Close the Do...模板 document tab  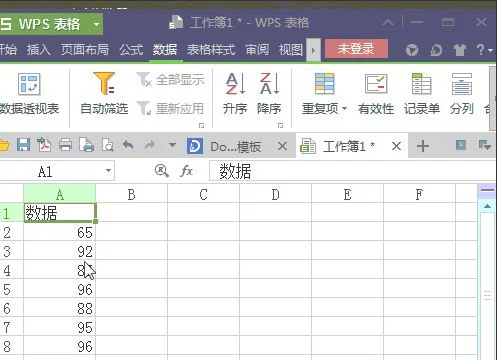[x=282, y=146]
